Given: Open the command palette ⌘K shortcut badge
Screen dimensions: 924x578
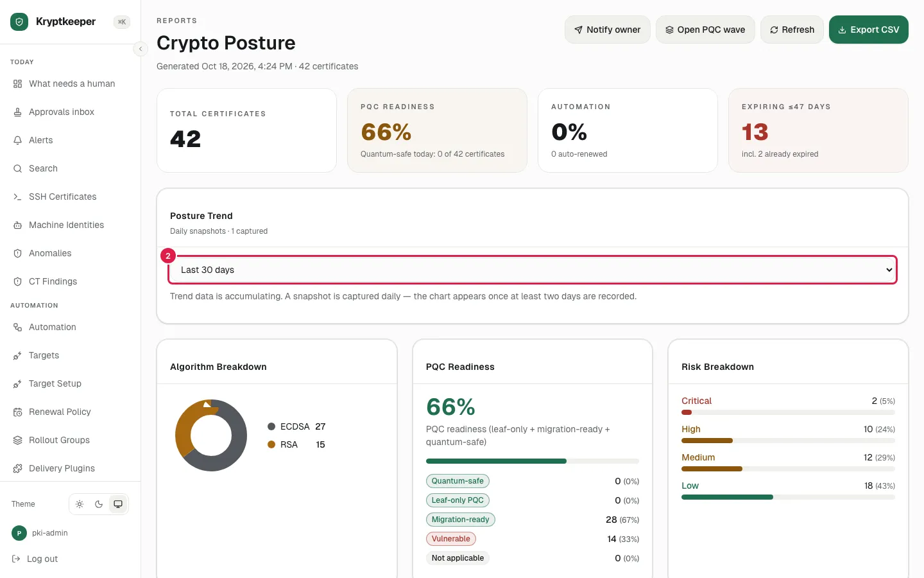Looking at the screenshot, I should (x=122, y=22).
